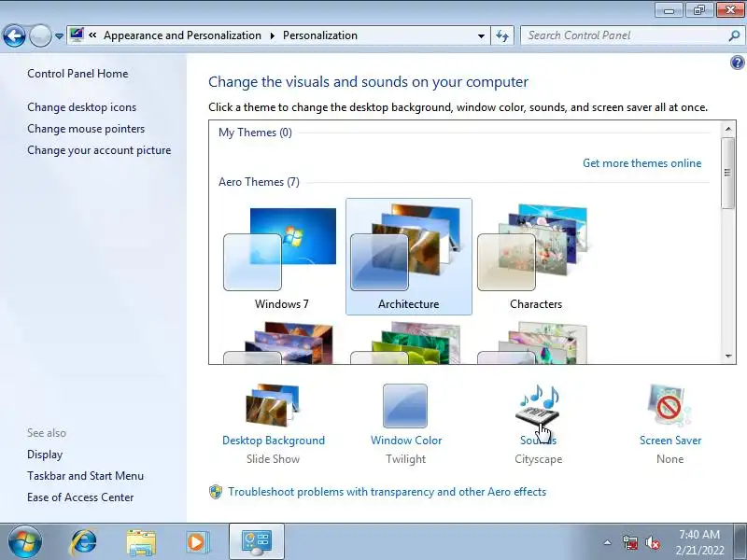Open the recent pages dropdown arrow

[59, 36]
